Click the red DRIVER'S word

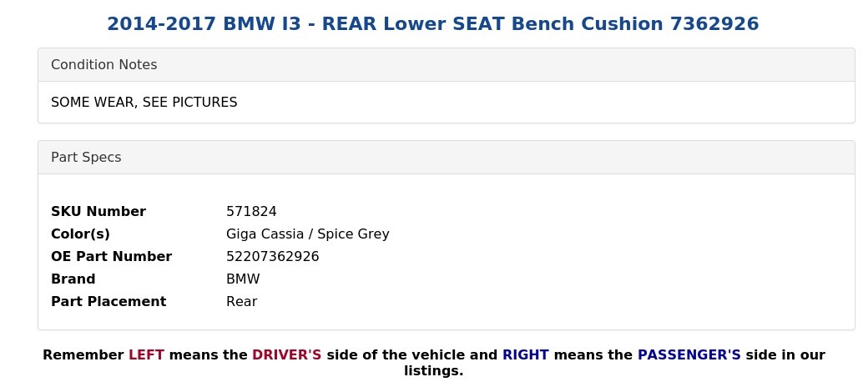(x=287, y=355)
